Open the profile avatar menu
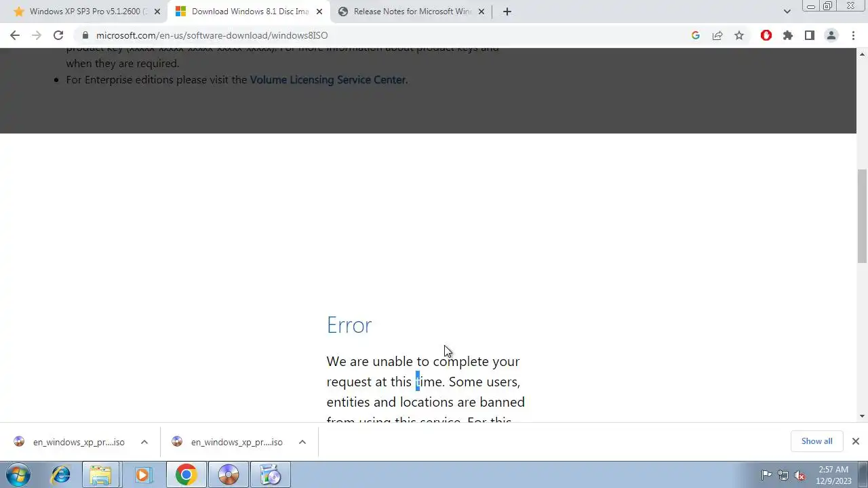The image size is (868, 488). (831, 35)
